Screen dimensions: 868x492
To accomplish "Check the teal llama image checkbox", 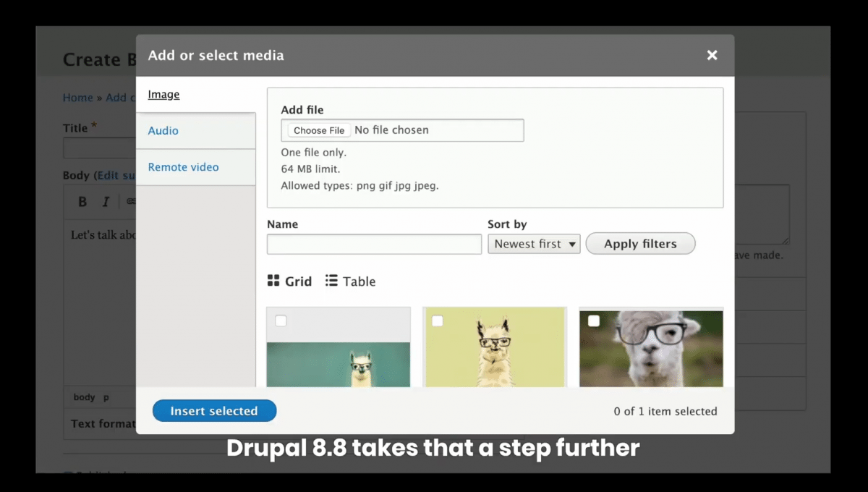I will [281, 321].
